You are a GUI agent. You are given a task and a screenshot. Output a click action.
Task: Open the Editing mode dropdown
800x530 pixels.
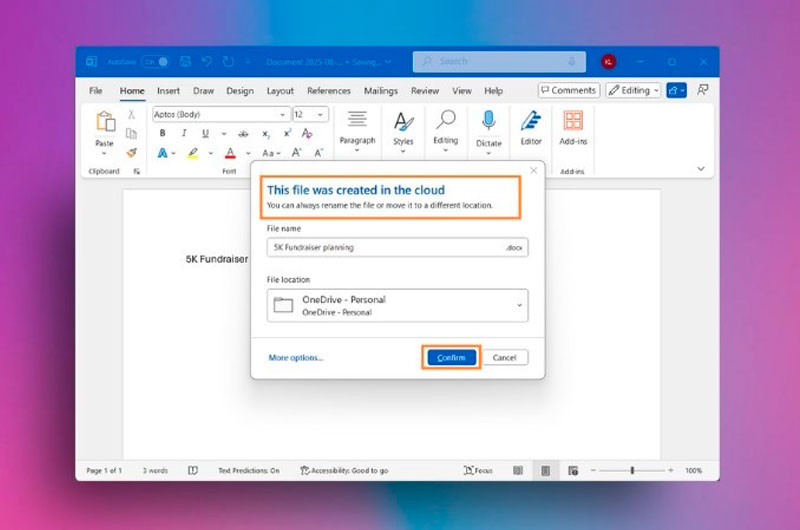[633, 90]
